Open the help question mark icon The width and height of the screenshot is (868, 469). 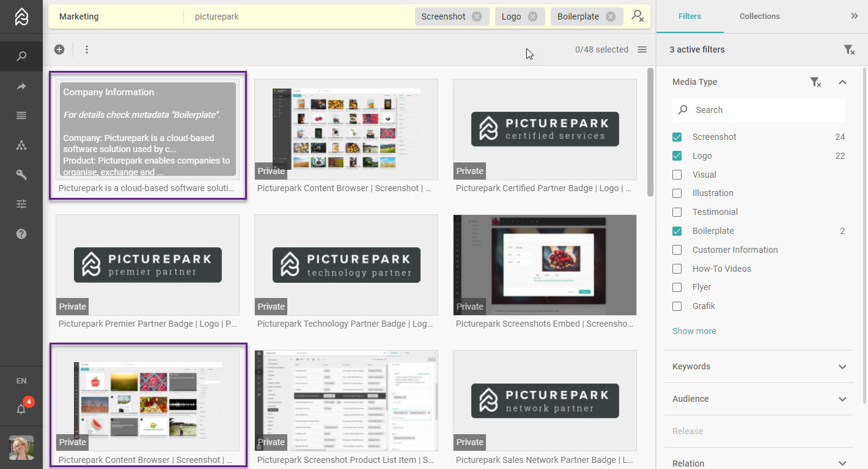21,234
